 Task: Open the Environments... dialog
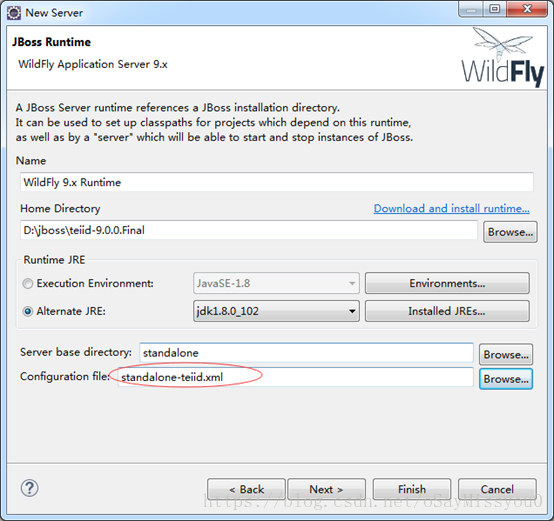447,283
